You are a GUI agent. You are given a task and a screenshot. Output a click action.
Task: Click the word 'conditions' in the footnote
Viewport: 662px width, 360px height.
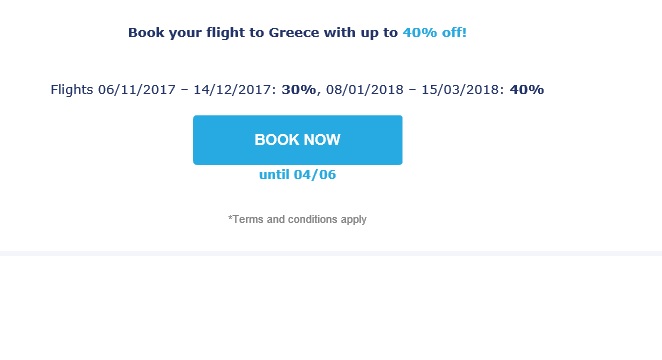[312, 219]
